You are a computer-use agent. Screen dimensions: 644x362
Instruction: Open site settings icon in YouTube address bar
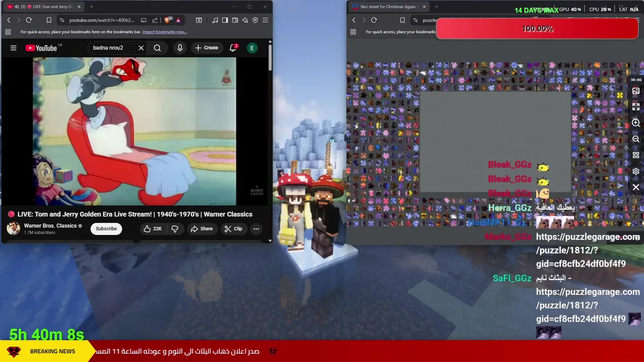61,20
